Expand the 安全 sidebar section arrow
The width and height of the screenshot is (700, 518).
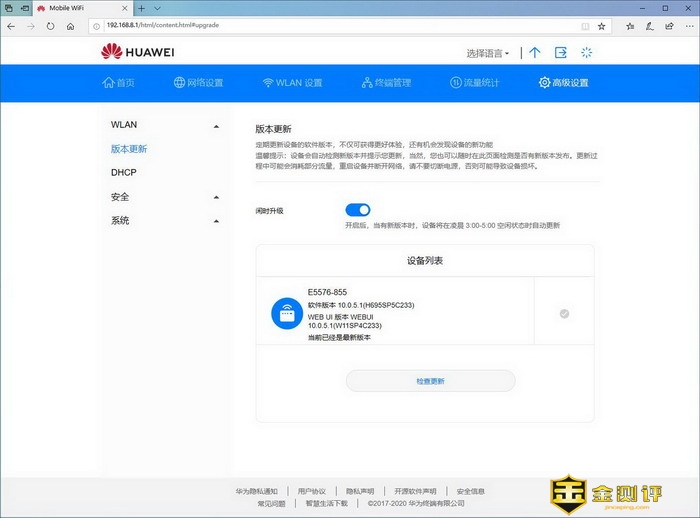coord(216,197)
